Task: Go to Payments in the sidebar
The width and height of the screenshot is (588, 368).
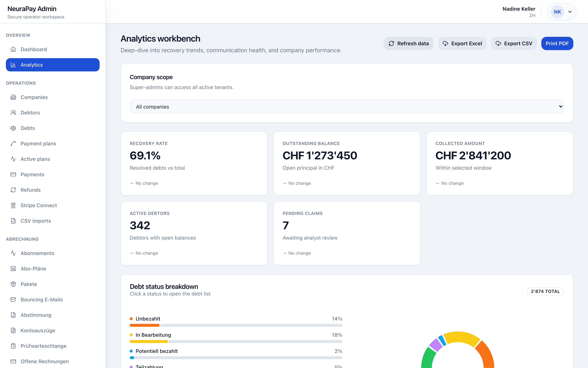Action: pyautogui.click(x=53, y=174)
